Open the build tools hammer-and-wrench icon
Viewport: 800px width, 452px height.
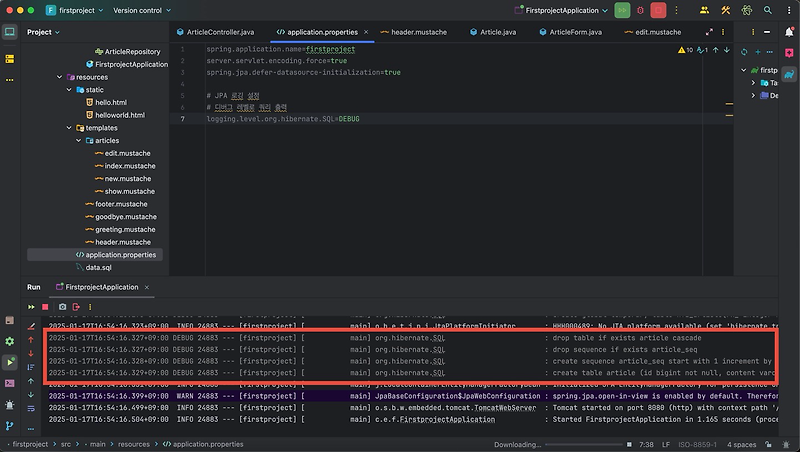(726, 10)
